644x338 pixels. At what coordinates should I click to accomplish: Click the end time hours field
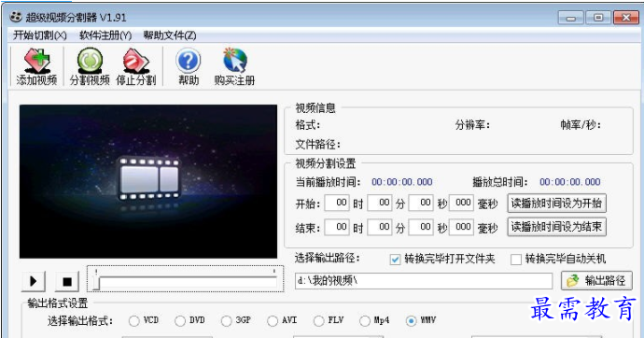pyautogui.click(x=337, y=227)
